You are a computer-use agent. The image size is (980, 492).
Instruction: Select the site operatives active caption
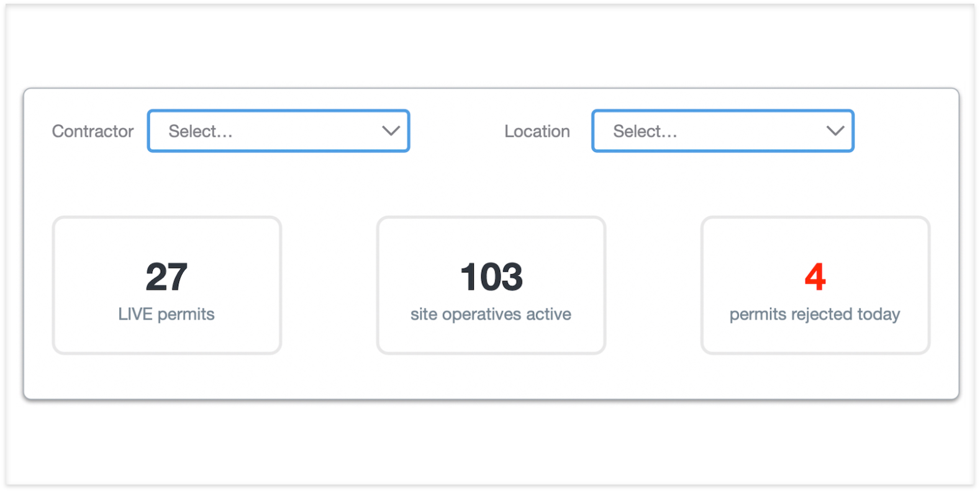(491, 314)
